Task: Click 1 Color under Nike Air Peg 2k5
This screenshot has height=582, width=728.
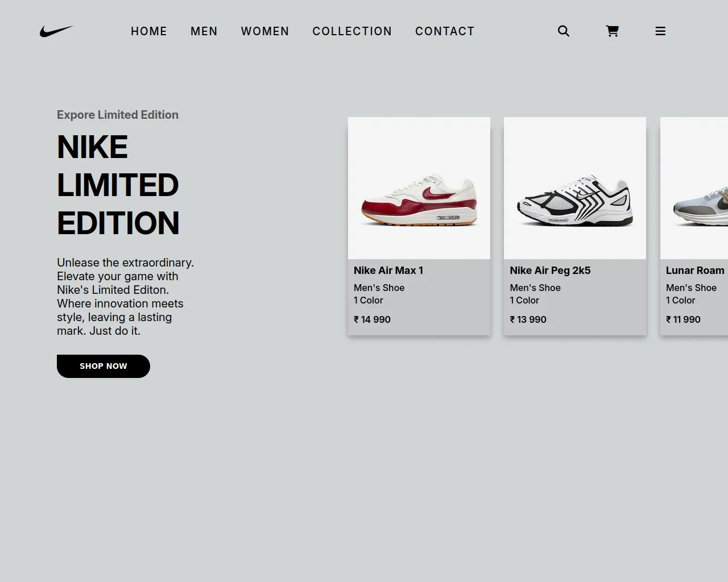Action: point(524,300)
